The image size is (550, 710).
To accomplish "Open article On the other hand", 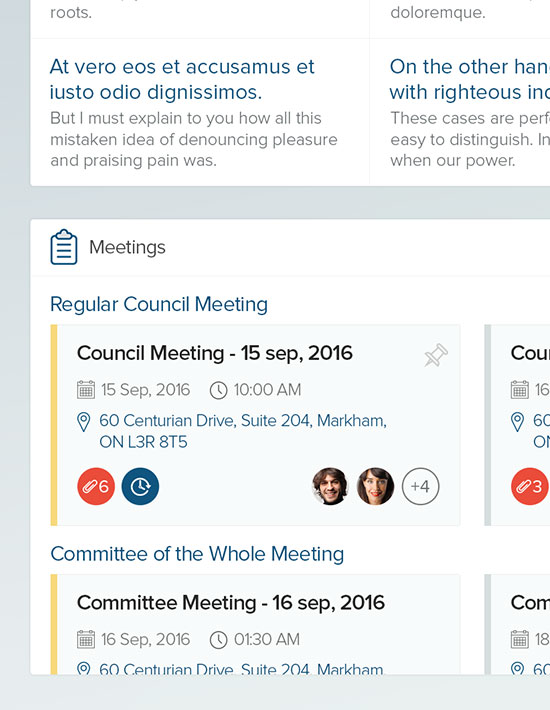I will (470, 79).
